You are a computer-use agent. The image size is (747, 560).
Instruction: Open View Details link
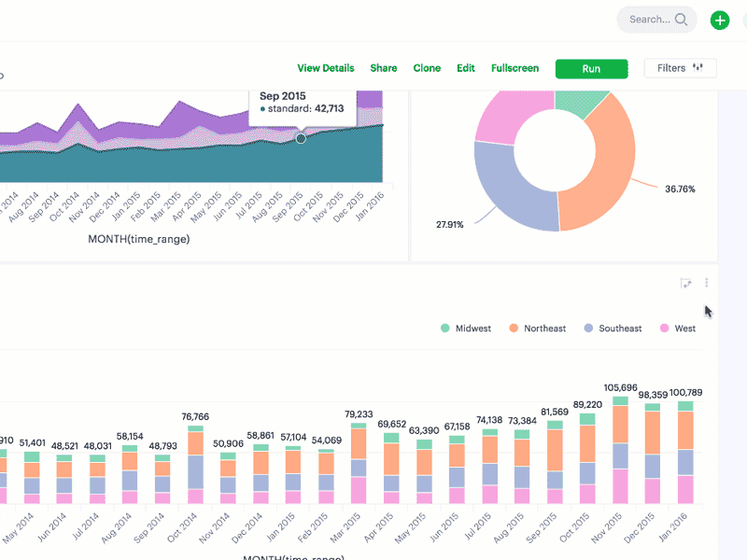(325, 68)
